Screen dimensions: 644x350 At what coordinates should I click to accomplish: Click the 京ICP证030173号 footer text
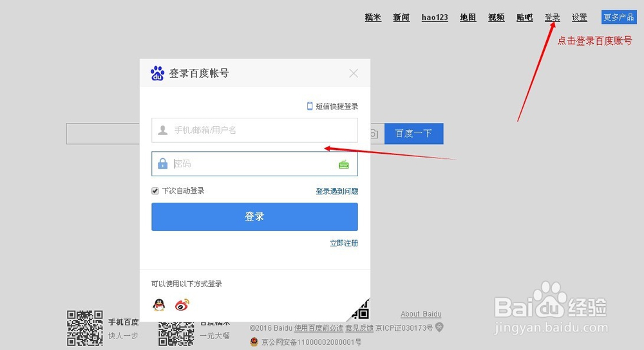pyautogui.click(x=404, y=328)
